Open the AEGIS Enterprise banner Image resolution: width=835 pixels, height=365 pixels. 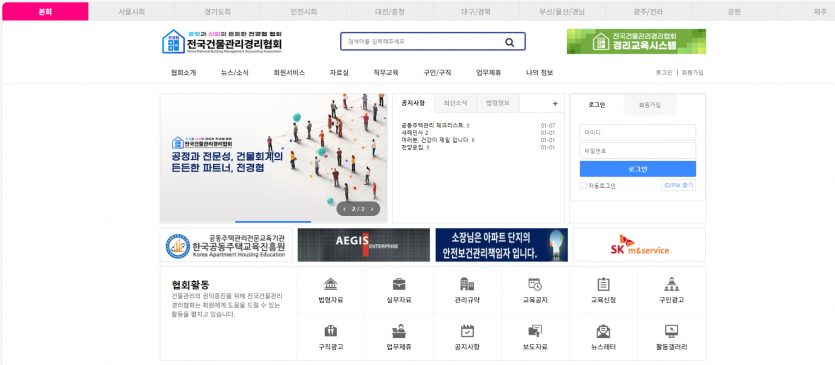tap(364, 245)
